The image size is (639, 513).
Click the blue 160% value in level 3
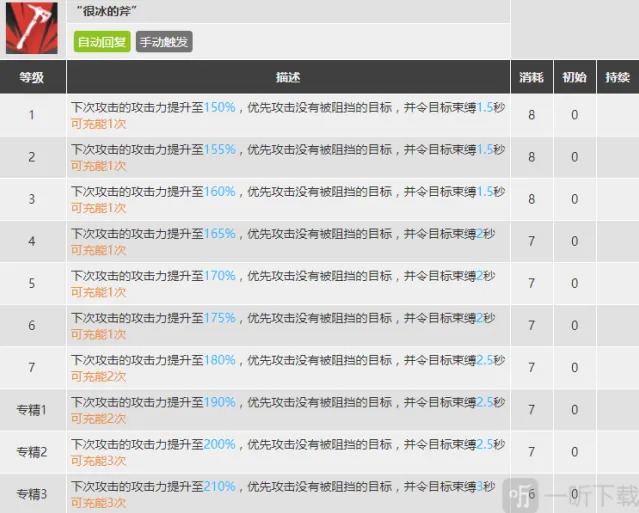(x=220, y=191)
